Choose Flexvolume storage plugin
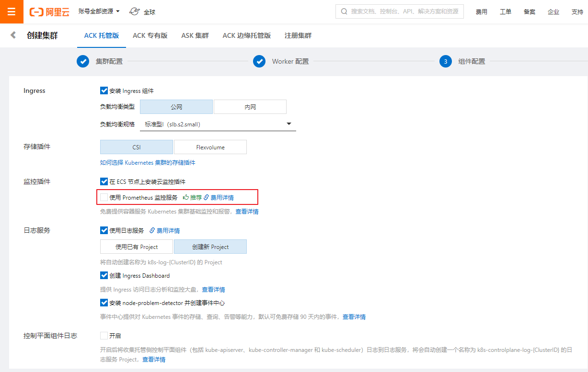Screen dimensions: 588x372 click(x=210, y=147)
